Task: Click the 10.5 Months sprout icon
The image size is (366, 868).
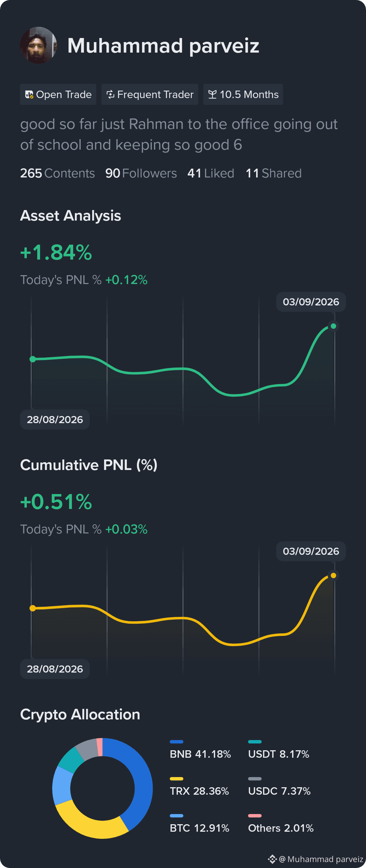Action: pos(212,94)
